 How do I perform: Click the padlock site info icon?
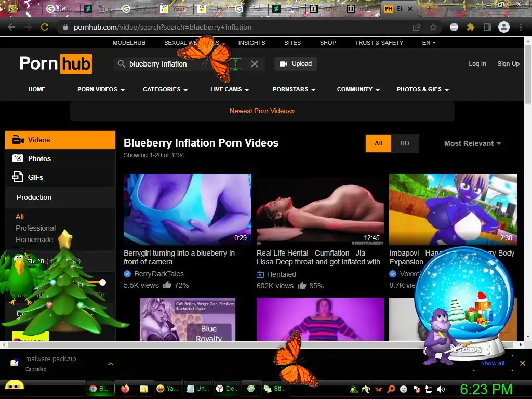tap(65, 27)
